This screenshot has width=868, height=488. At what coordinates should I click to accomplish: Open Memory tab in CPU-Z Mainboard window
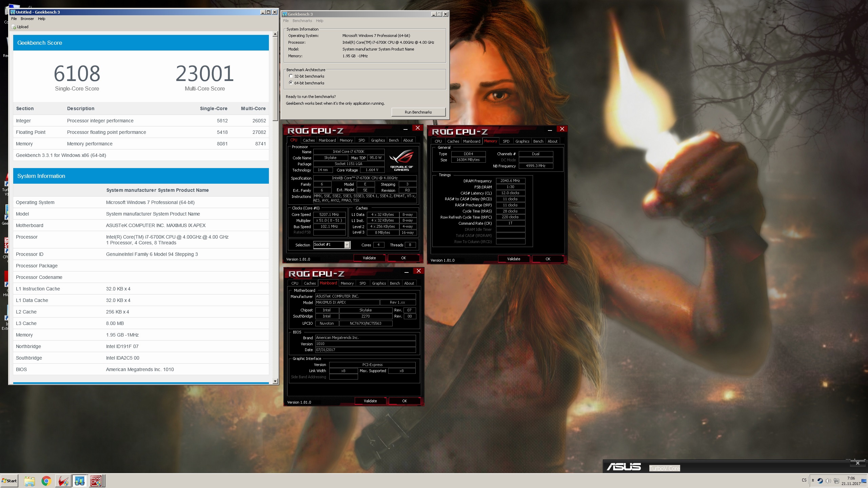click(x=347, y=283)
